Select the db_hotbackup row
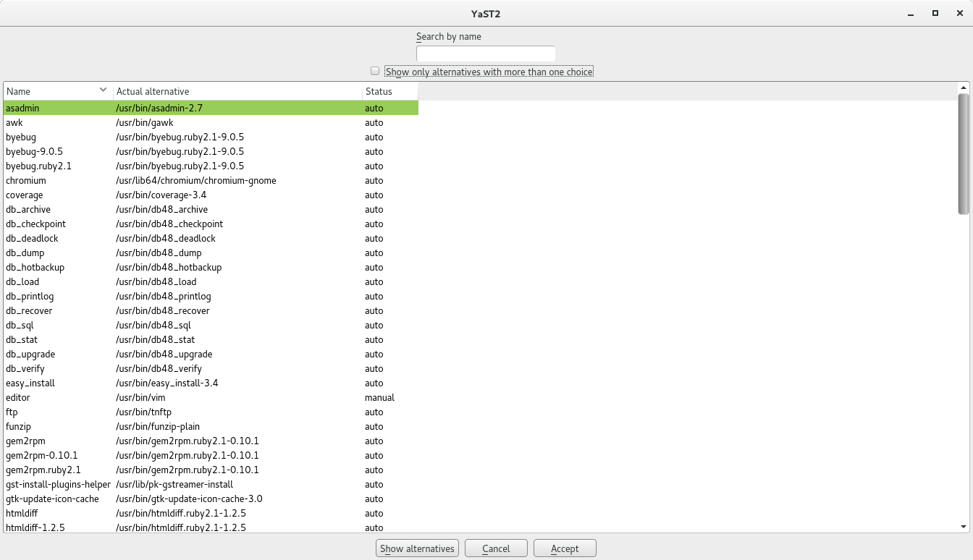Viewport: 973px width, 560px height. coord(211,267)
